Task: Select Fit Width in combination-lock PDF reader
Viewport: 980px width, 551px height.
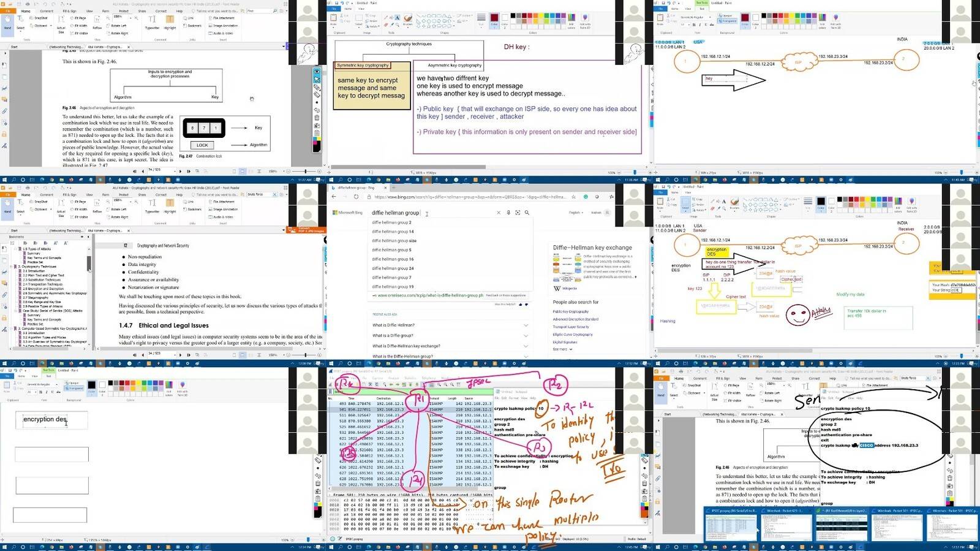Action: tap(79, 26)
